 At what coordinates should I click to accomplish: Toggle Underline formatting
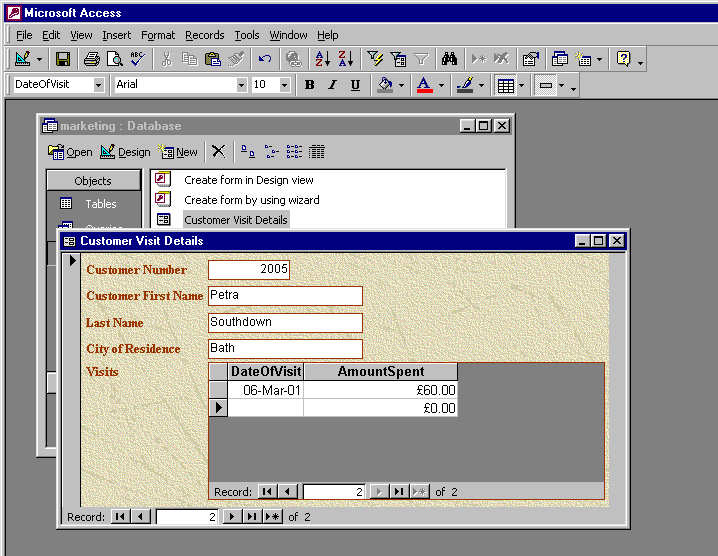pos(355,85)
